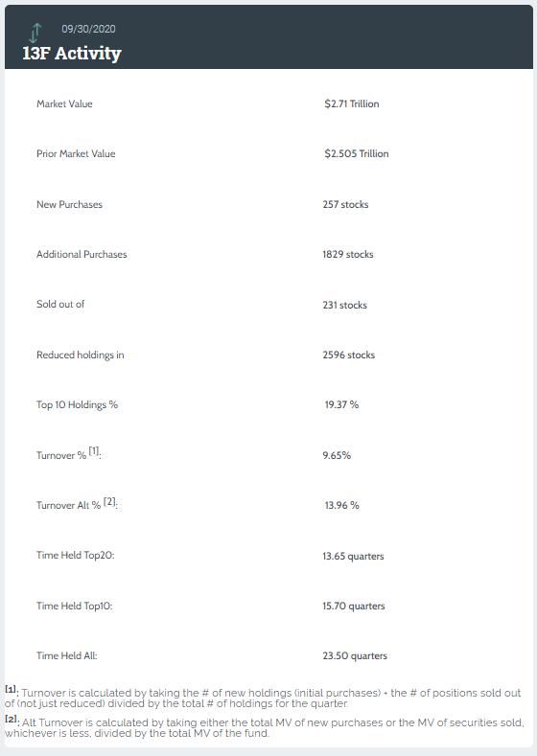Open footnote [2] next to Turnover Alt %
Image resolution: width=537 pixels, height=756 pixels.
(110, 501)
